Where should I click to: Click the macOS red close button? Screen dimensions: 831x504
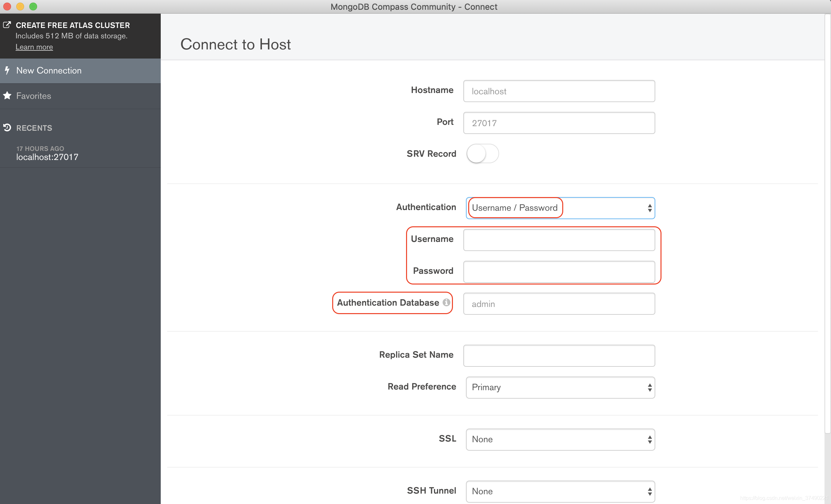point(7,7)
